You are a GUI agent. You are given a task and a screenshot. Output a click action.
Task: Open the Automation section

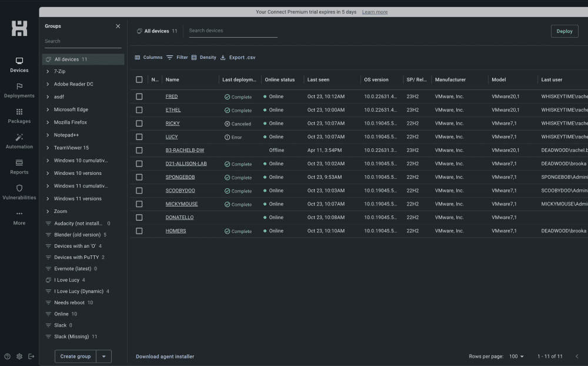(x=19, y=142)
